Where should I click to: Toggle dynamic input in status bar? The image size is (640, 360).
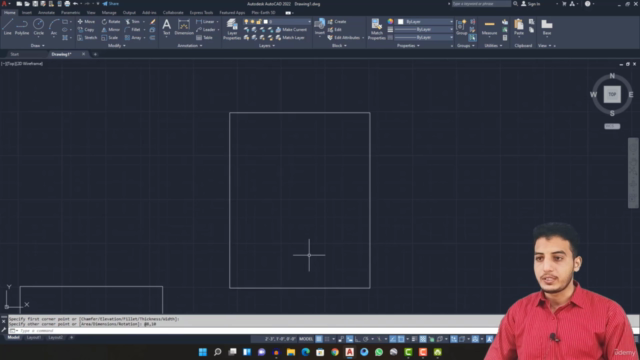pos(350,339)
